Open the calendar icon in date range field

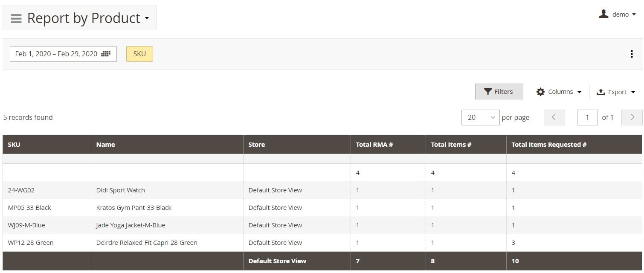pos(106,54)
